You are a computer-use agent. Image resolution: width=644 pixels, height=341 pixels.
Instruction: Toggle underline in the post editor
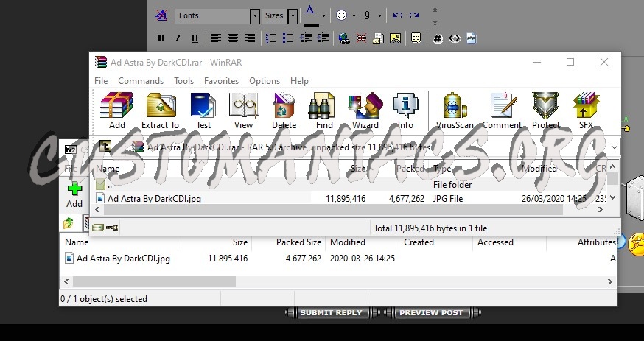pyautogui.click(x=195, y=38)
